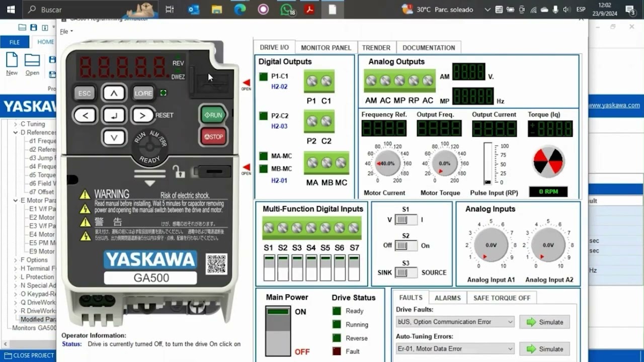Switch to the DOCUMENTATION tab
Image resolution: width=644 pixels, height=362 pixels.
429,48
